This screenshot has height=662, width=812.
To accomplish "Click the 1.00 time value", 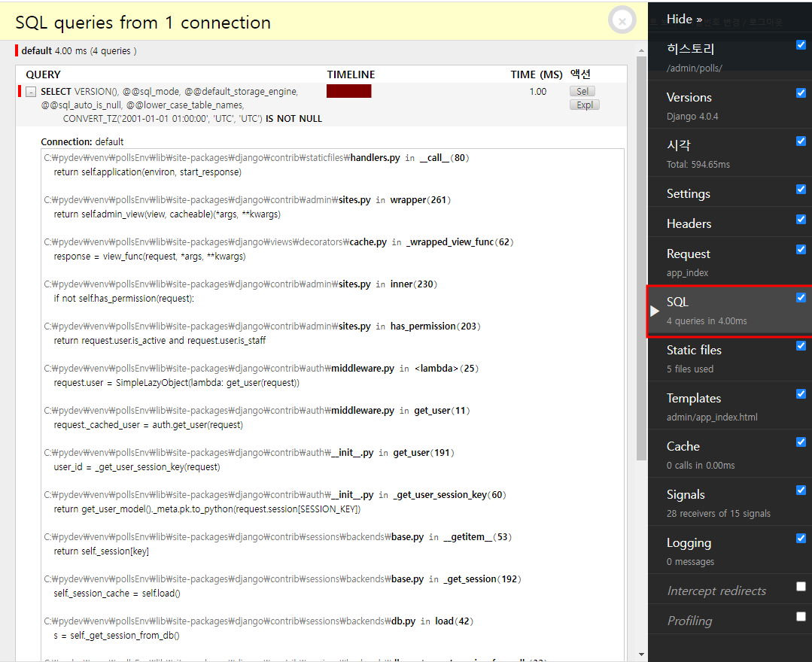I will pyautogui.click(x=537, y=92).
